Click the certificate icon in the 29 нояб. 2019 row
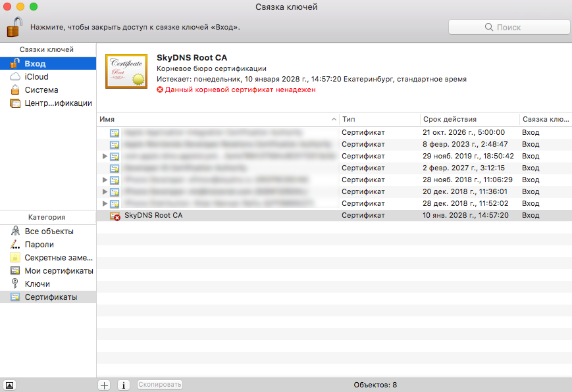This screenshot has height=392, width=572. pyautogui.click(x=115, y=157)
